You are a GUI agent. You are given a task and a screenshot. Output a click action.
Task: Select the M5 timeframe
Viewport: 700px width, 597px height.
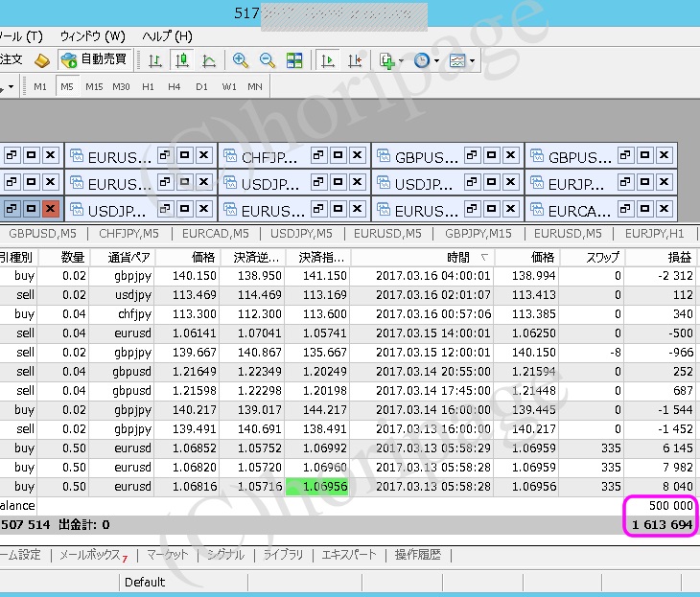[67, 86]
